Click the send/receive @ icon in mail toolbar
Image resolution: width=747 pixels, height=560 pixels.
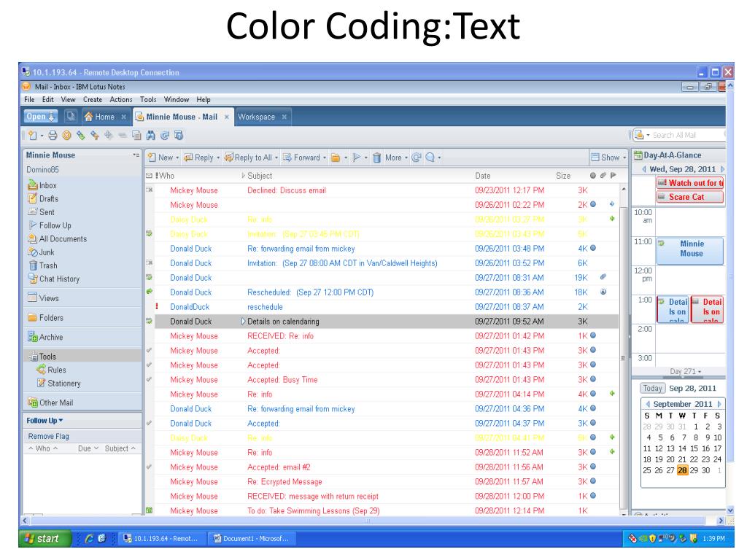tap(417, 157)
